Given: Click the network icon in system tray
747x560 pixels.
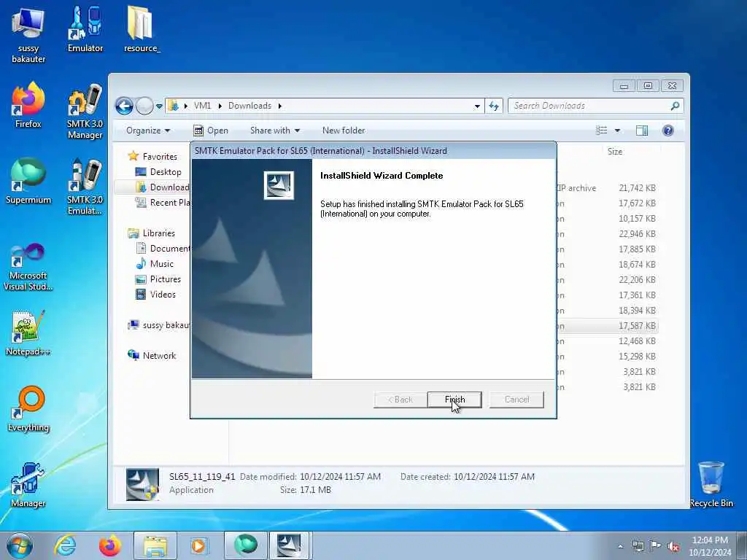Looking at the screenshot, I should pyautogui.click(x=638, y=546).
